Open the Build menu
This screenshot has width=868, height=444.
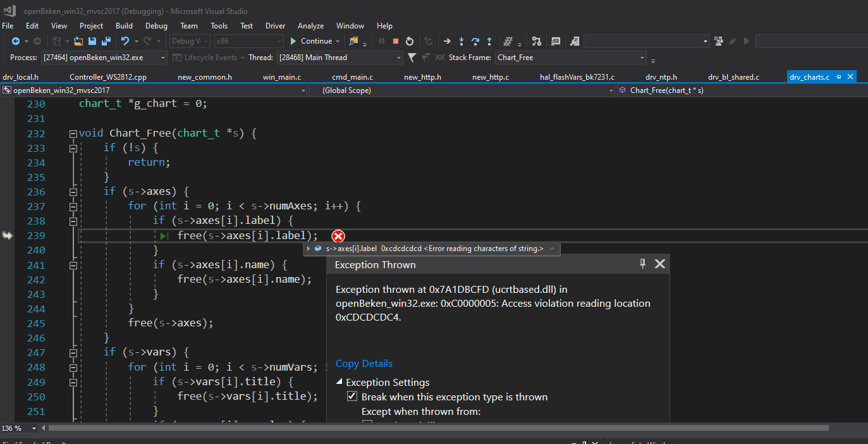pos(124,26)
